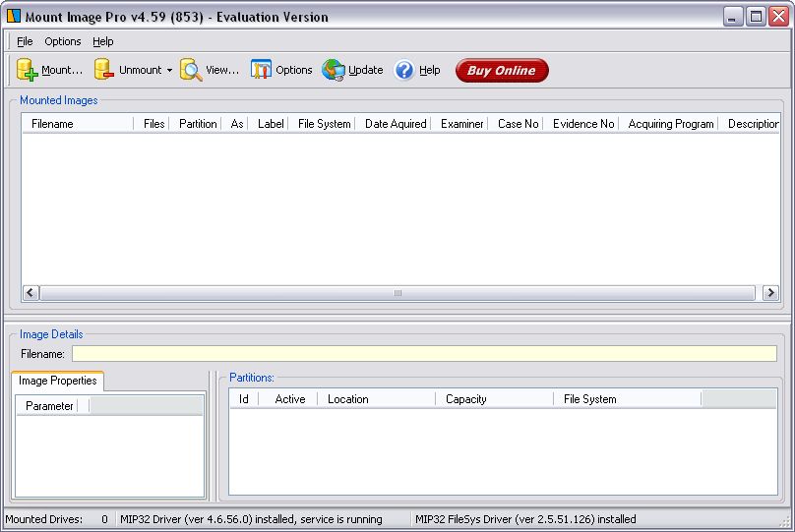Screen dimensions: 795x532
Task: Click the MIP32 Driver status bar text
Action: [251, 519]
